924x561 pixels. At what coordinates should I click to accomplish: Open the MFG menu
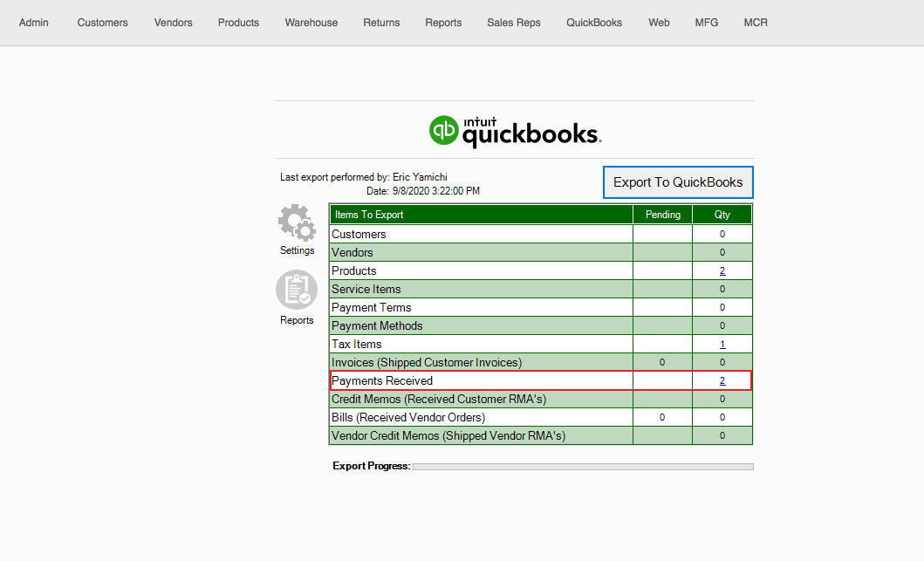[x=707, y=23]
